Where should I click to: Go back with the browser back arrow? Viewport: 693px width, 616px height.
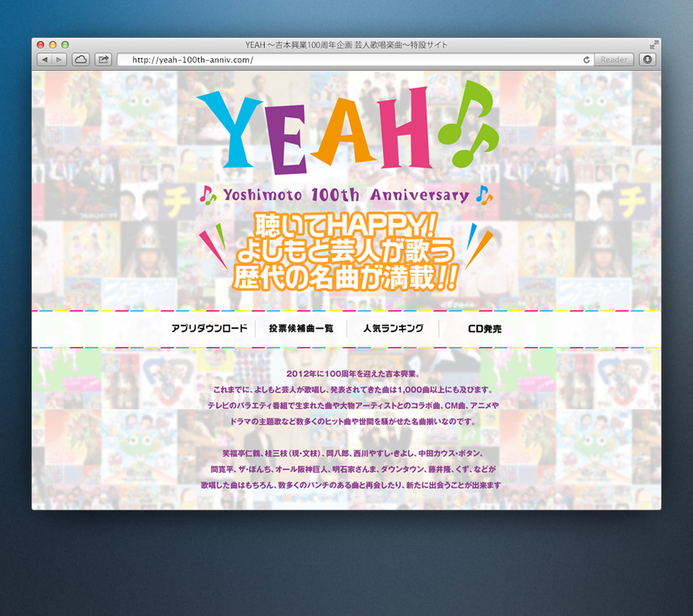pyautogui.click(x=45, y=59)
